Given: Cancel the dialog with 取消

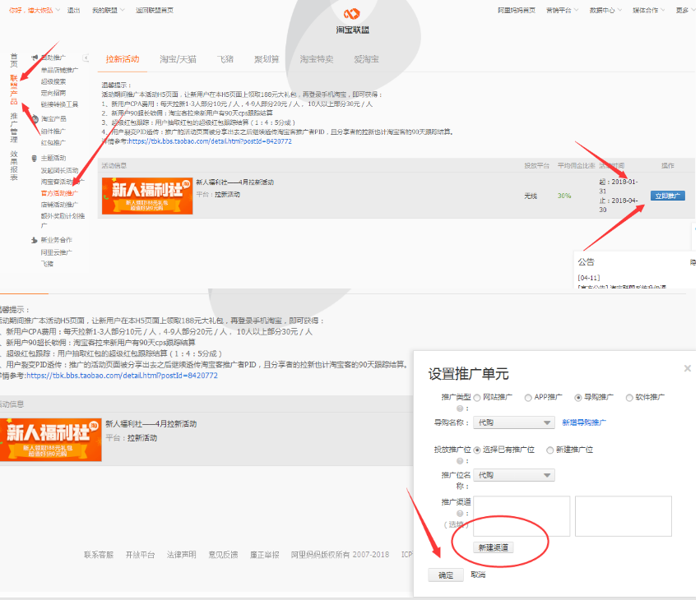Looking at the screenshot, I should 478,575.
